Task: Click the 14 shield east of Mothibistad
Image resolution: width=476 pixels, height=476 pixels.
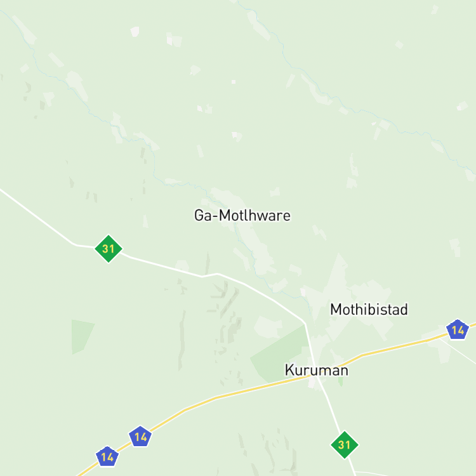Action: (458, 329)
